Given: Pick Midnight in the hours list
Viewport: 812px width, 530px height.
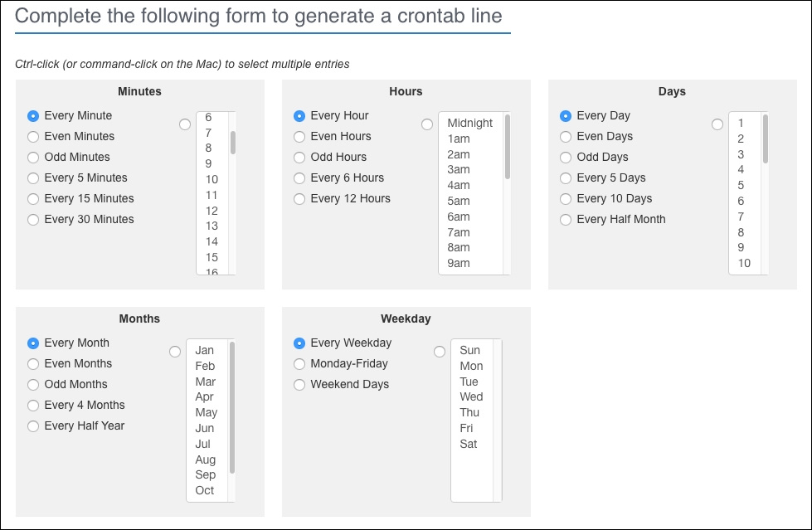Looking at the screenshot, I should pos(469,123).
